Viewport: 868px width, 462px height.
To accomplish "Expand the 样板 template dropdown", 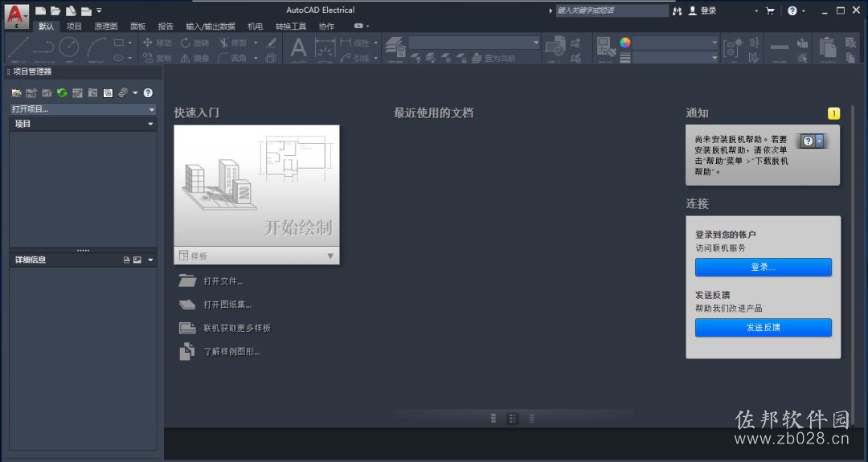I will (257, 256).
